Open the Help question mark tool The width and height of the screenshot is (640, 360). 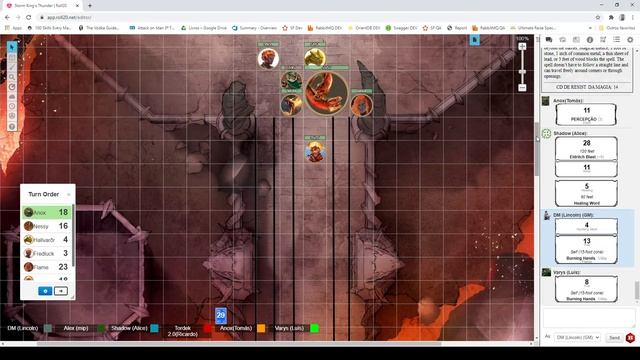[x=12, y=126]
